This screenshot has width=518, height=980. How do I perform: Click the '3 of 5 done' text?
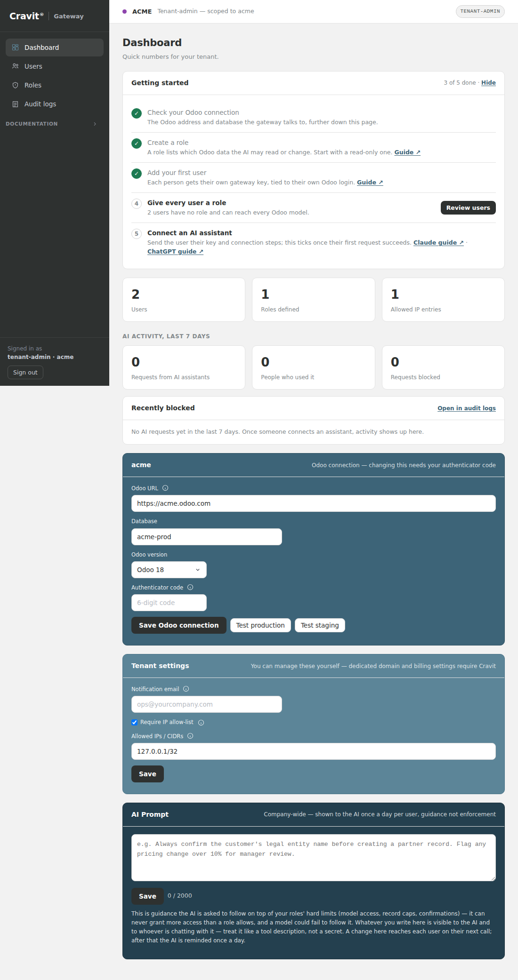(x=460, y=83)
